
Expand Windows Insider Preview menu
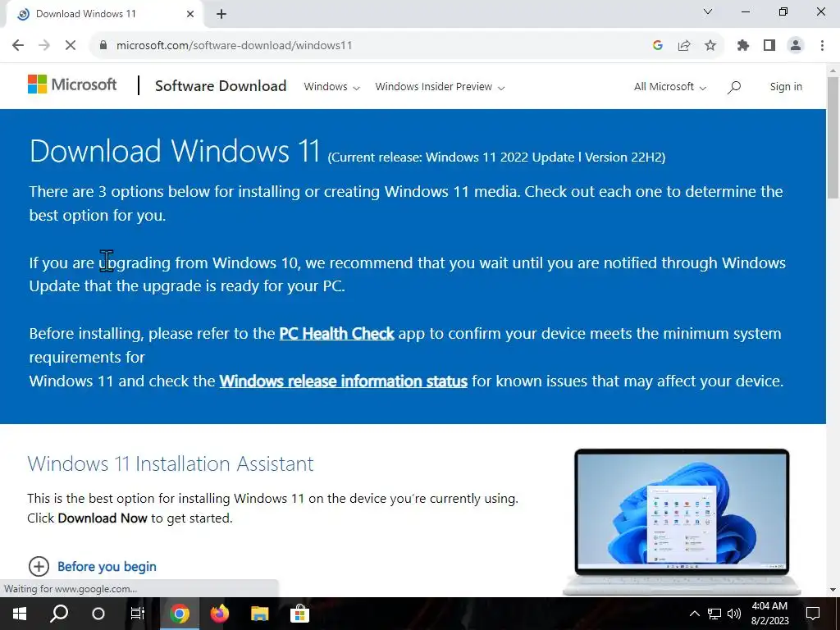(440, 87)
